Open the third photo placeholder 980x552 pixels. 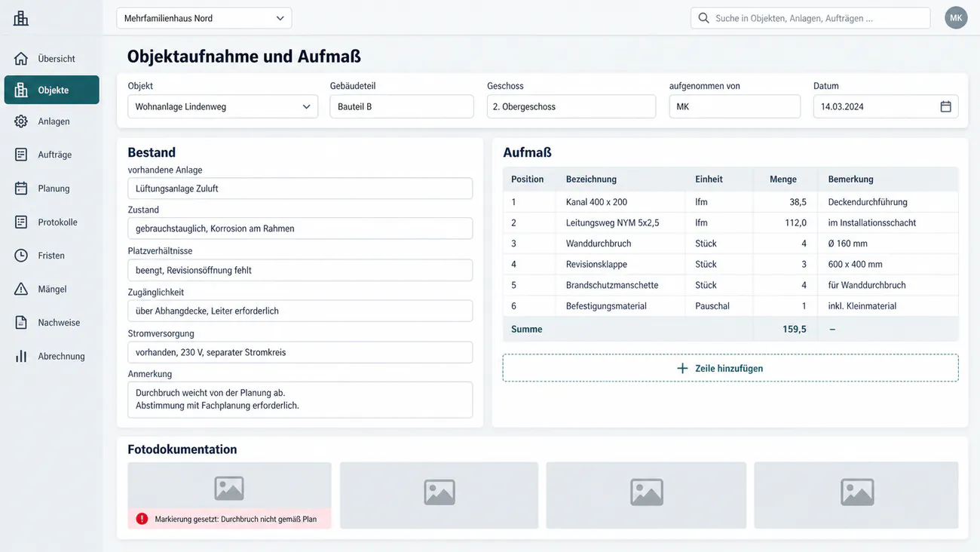pyautogui.click(x=646, y=495)
